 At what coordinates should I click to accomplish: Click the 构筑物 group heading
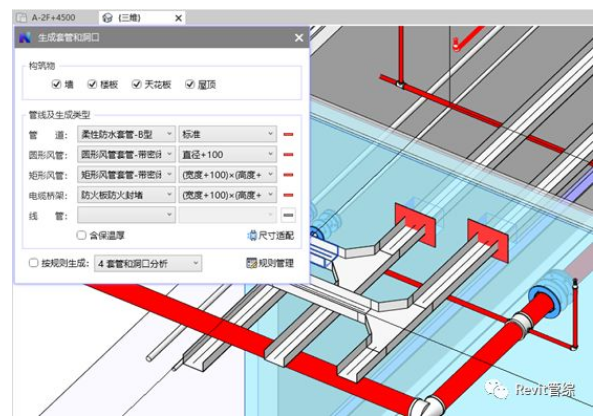tap(42, 66)
